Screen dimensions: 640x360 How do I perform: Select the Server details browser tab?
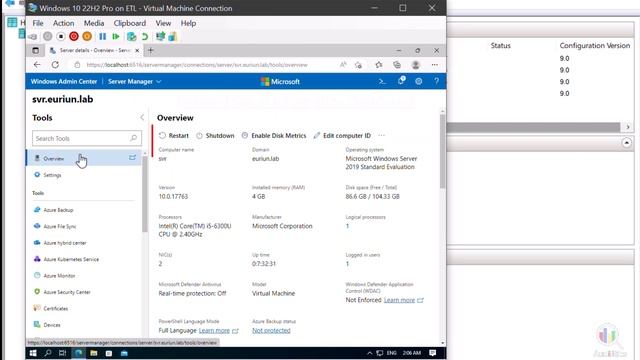pyautogui.click(x=94, y=50)
